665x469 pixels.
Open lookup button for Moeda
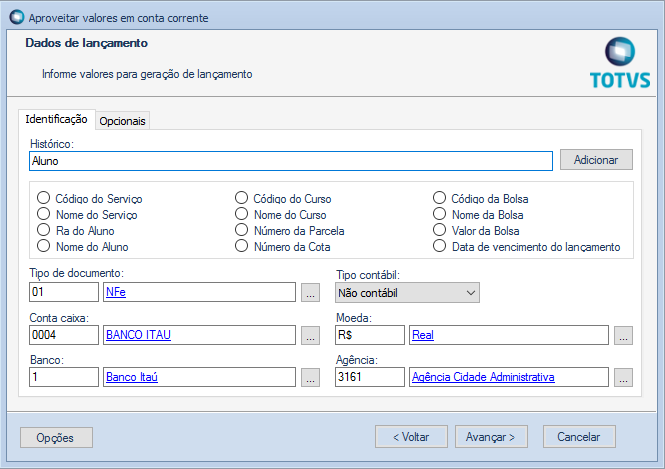click(x=623, y=335)
